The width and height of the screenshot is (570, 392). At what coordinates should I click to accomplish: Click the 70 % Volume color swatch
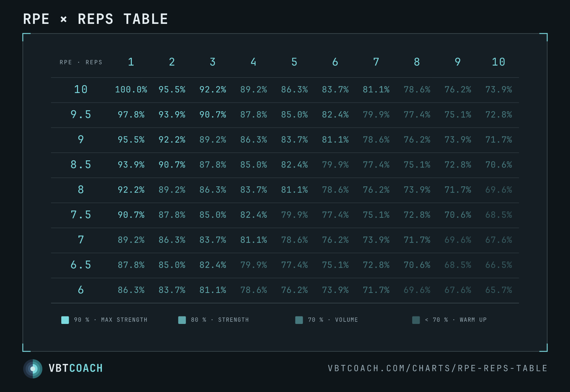point(299,320)
